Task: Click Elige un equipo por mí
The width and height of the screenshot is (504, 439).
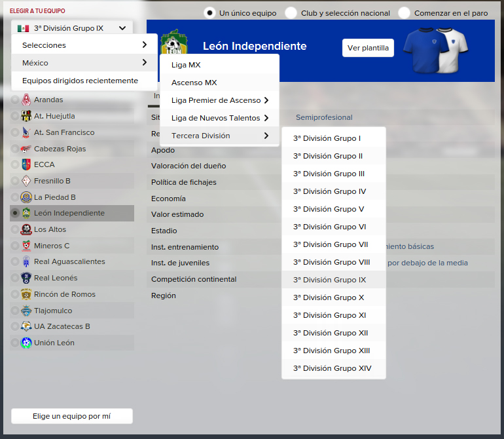Action: click(72, 416)
